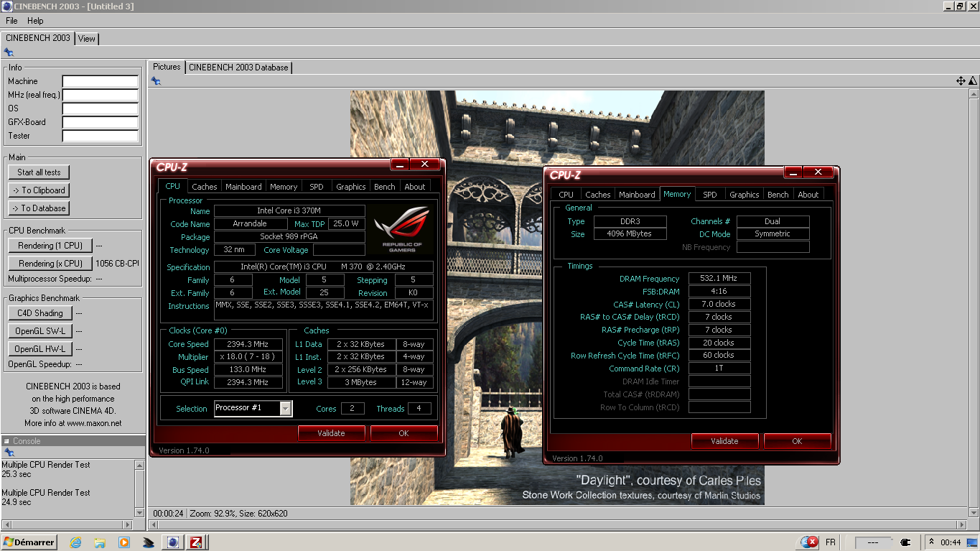
Task: Switch to the View tab
Action: 87,39
